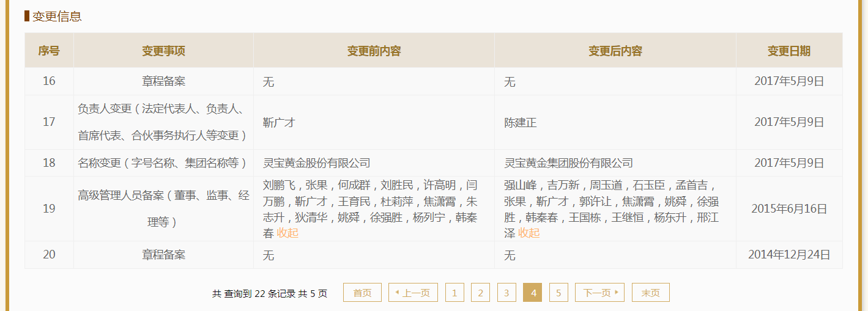This screenshot has height=311, width=868.
Task: Click the highlighted current page 4
Action: 532,293
